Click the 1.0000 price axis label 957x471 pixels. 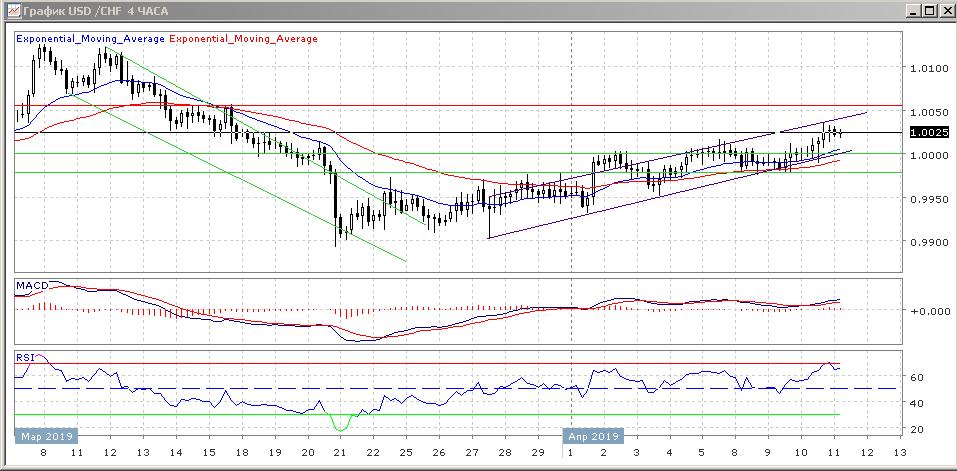(928, 156)
